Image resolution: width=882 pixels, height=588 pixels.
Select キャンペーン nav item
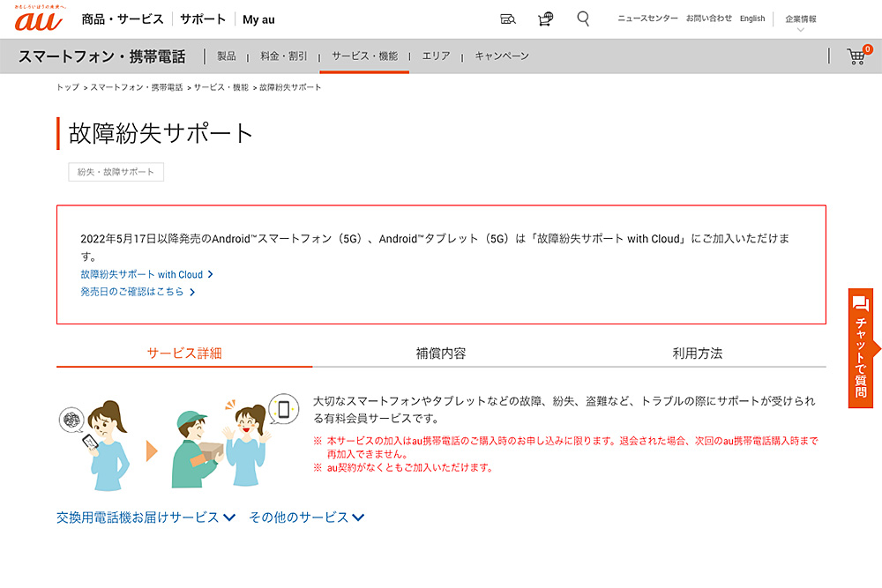tap(502, 56)
